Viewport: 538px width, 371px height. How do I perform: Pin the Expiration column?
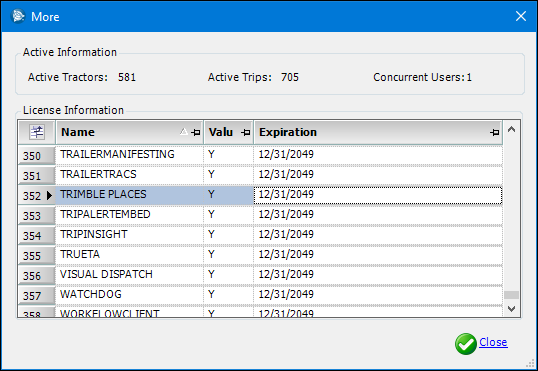(x=494, y=132)
